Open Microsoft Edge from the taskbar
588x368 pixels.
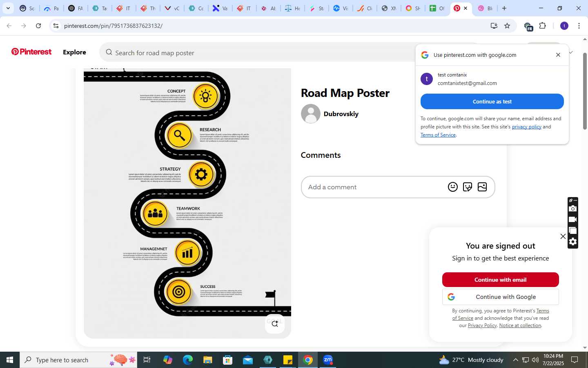point(188,360)
